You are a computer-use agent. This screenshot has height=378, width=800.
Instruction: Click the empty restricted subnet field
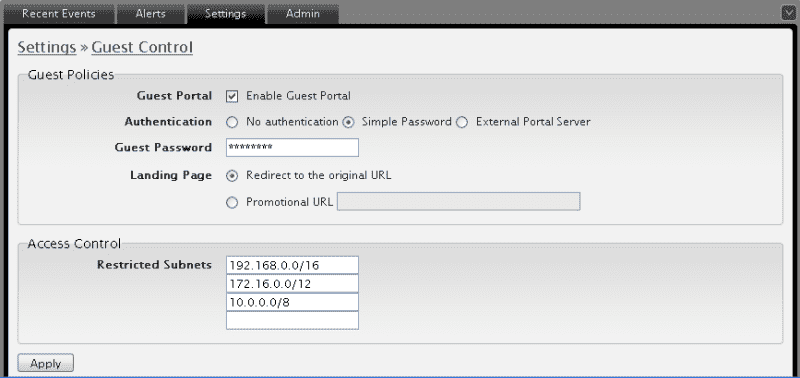click(292, 320)
